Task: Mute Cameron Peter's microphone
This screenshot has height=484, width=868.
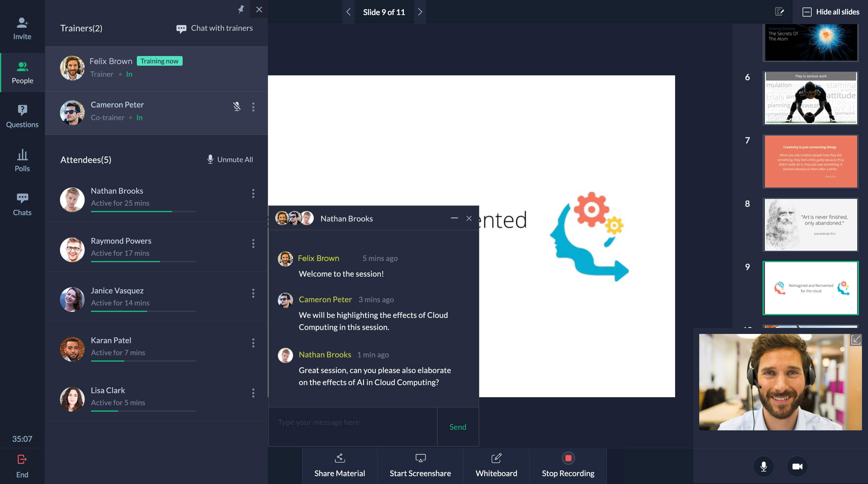Action: click(237, 106)
